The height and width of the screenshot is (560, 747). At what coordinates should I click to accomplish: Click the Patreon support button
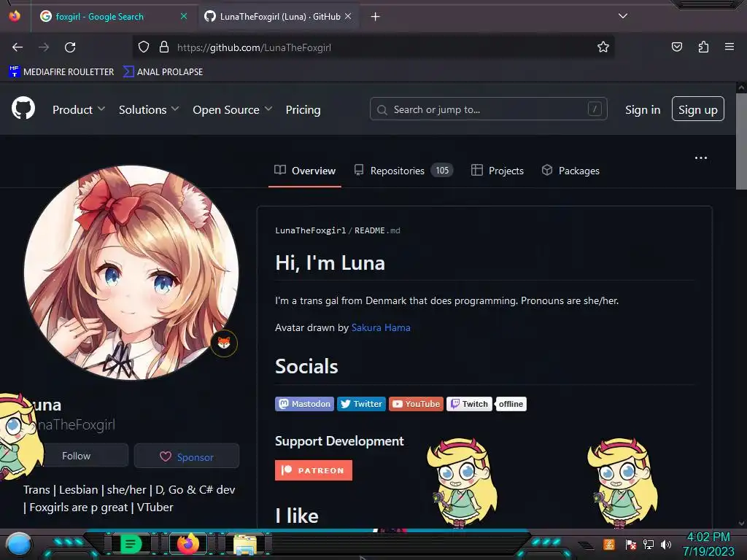click(314, 470)
